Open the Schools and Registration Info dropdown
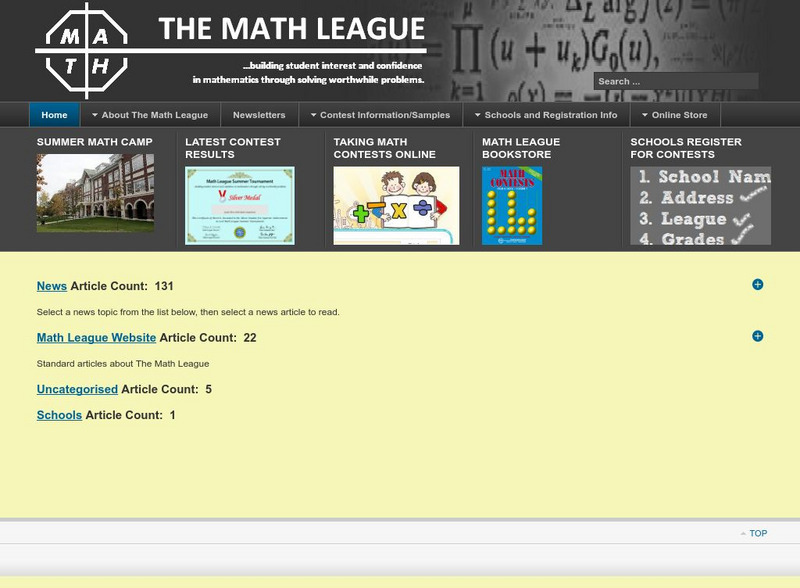This screenshot has width=800, height=588. click(x=546, y=115)
